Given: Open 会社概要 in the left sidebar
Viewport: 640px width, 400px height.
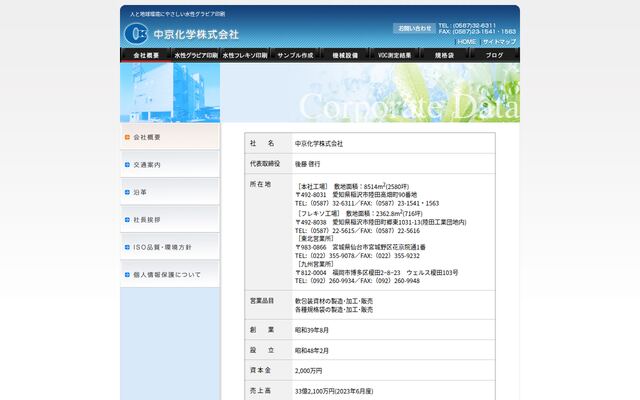Looking at the screenshot, I should point(170,137).
